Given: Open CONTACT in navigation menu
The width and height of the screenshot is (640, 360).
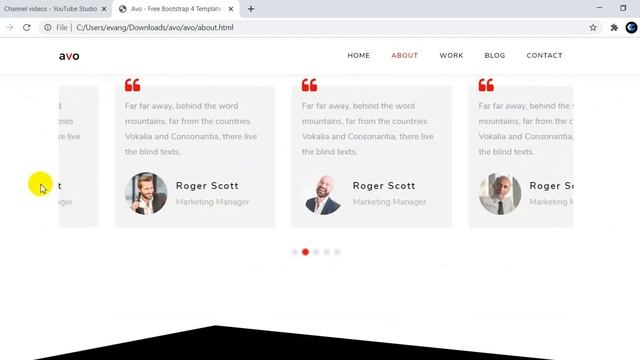Looking at the screenshot, I should [x=544, y=56].
